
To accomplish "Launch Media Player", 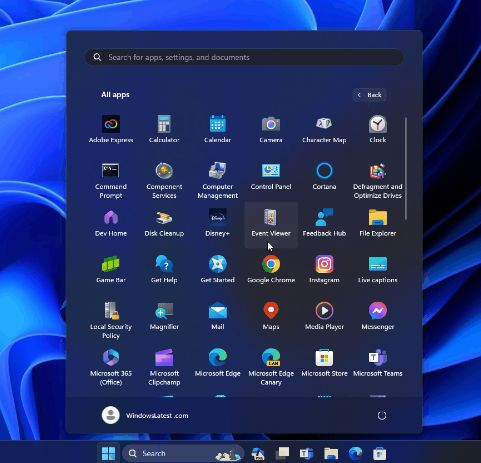I will point(324,317).
